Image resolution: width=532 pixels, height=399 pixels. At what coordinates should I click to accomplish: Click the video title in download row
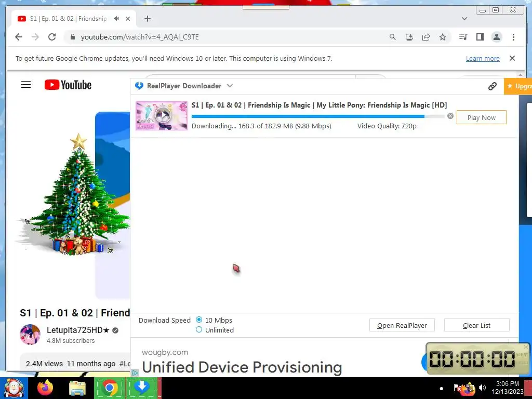pos(319,105)
